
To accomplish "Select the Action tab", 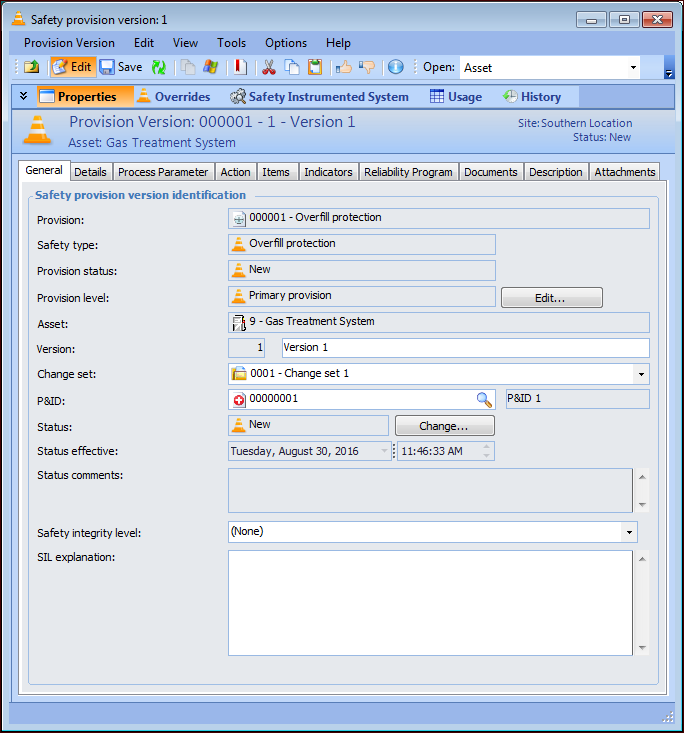I will pos(236,172).
